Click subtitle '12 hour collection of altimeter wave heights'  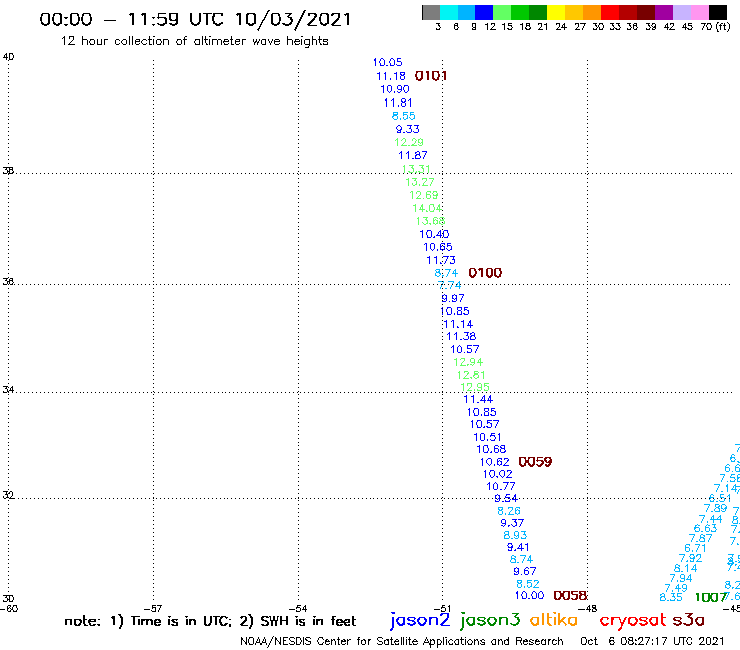[194, 41]
